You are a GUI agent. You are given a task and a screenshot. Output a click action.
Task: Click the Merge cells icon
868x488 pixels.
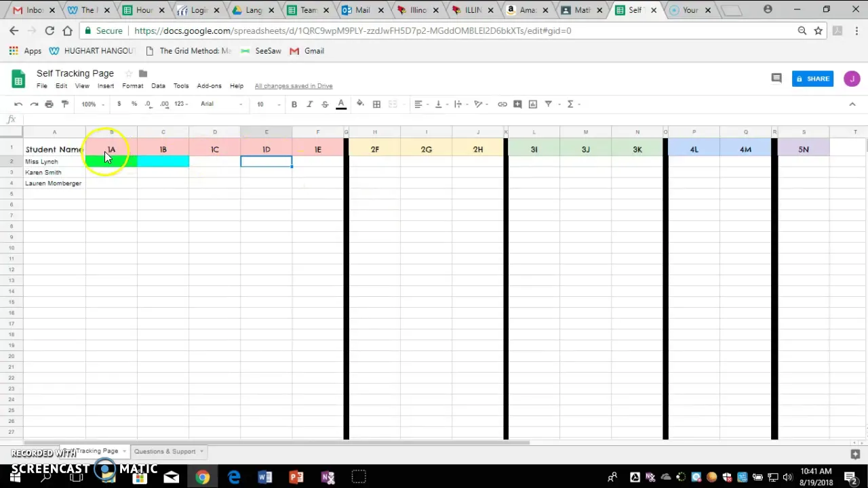(x=393, y=104)
